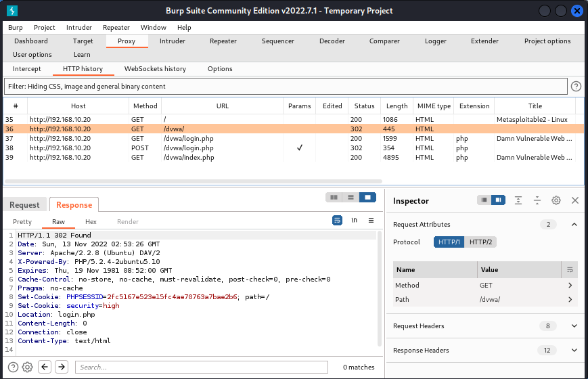Select history row 39 /dvwa/index.php
588x379 pixels.
[294, 157]
